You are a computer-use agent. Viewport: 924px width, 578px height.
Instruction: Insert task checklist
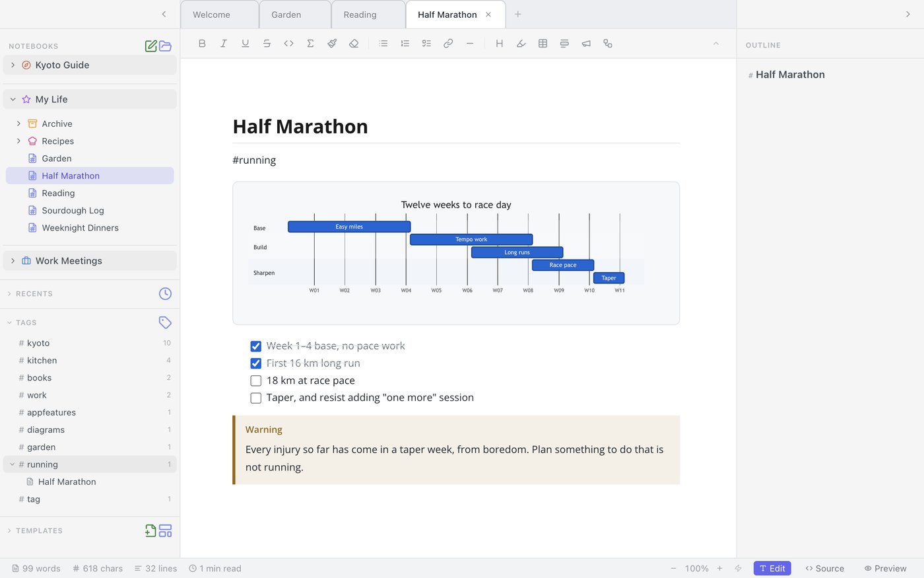point(426,44)
